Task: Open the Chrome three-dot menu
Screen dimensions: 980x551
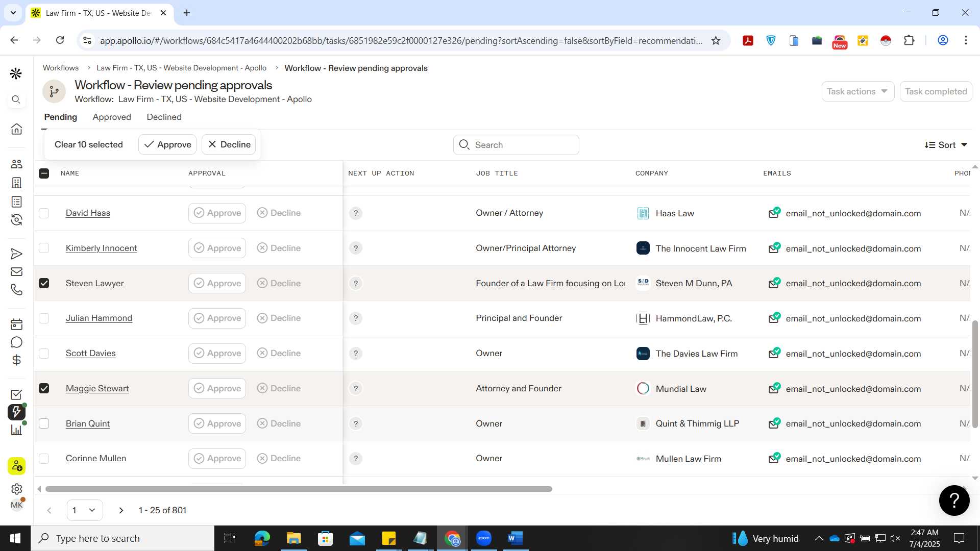Action: pyautogui.click(x=966, y=40)
